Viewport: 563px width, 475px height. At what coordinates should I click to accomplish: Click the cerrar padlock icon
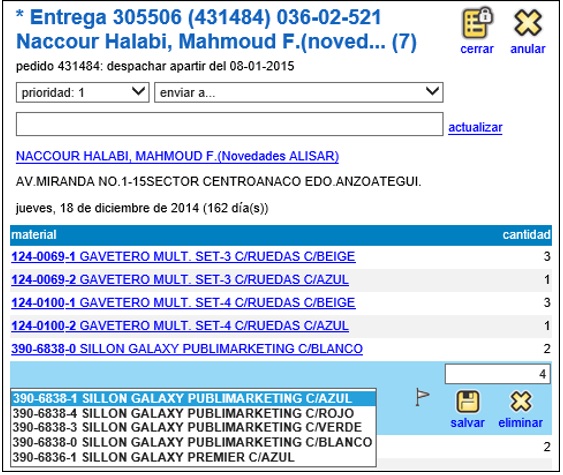tap(477, 23)
